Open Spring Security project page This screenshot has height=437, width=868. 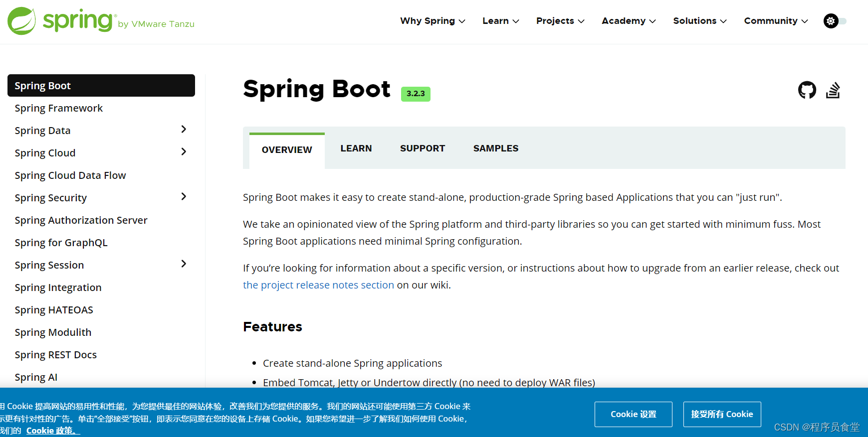(50, 198)
